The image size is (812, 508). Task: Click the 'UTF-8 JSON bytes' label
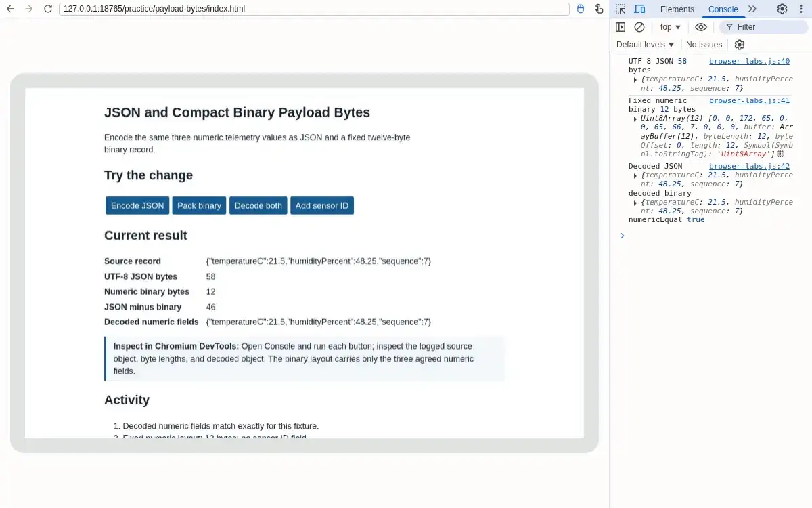click(x=141, y=276)
